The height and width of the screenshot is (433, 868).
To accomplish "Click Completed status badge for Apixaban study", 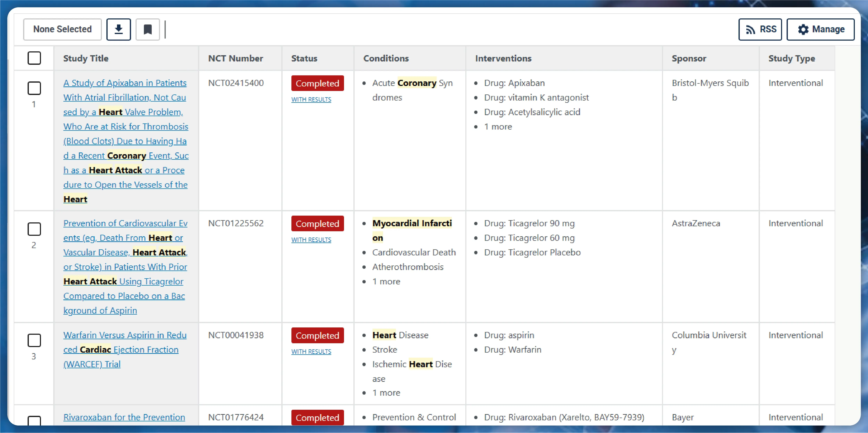I will (x=317, y=83).
